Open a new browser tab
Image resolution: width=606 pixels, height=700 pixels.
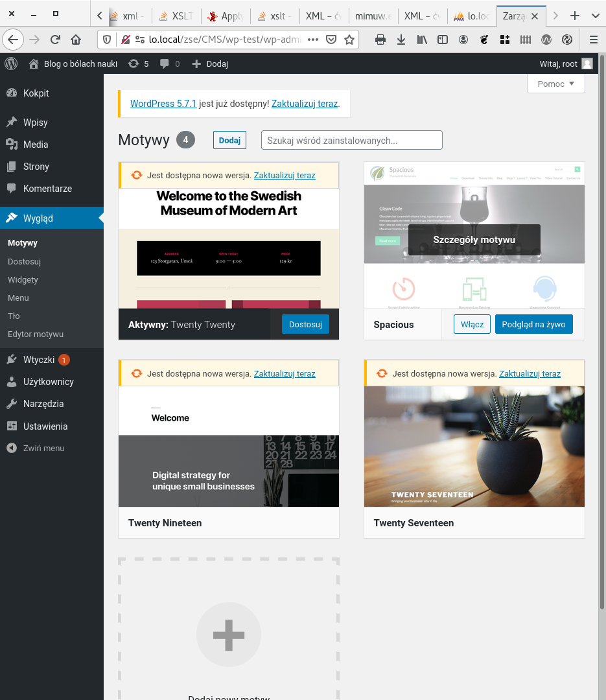tap(575, 16)
